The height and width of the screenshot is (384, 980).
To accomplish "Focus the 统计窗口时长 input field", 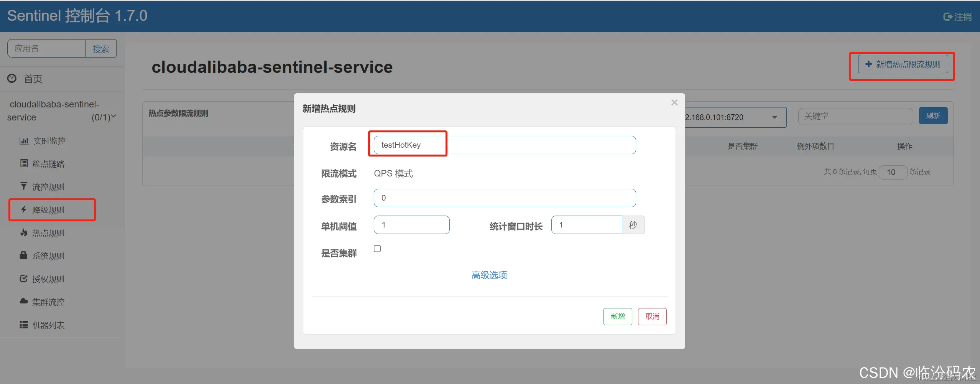I will (x=587, y=225).
